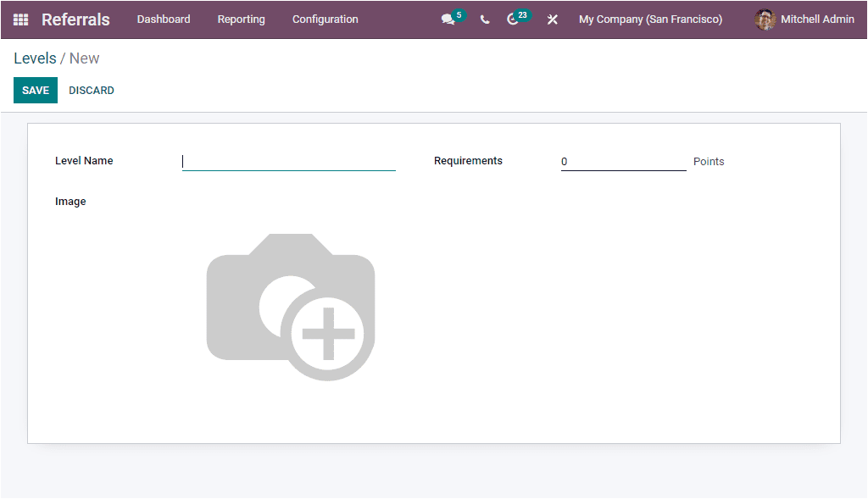The image size is (868, 499).
Task: Open the Dashboard menu
Action: click(x=163, y=19)
